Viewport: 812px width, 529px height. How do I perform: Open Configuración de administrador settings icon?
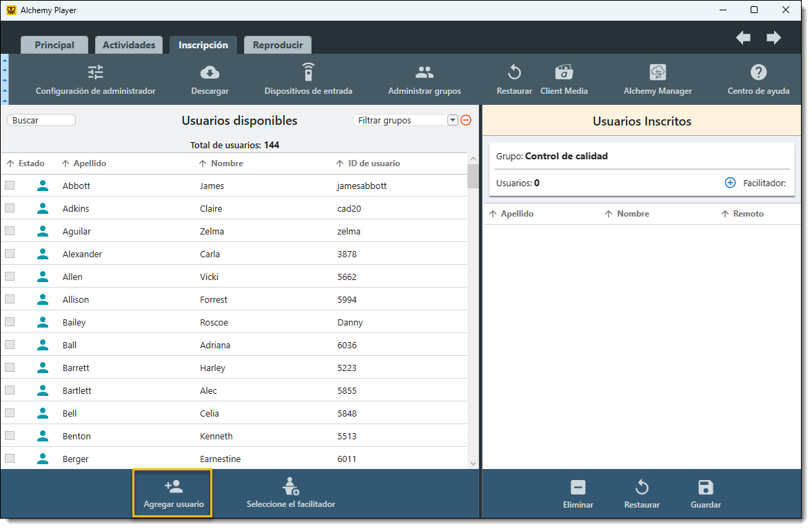[95, 72]
